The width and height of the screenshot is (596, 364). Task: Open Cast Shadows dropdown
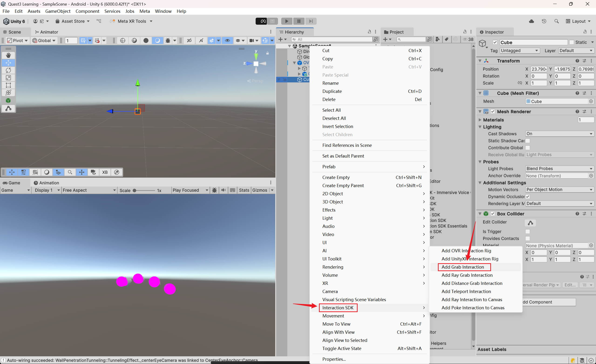(x=559, y=134)
